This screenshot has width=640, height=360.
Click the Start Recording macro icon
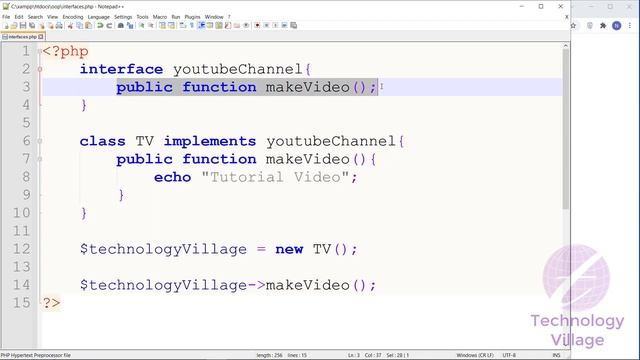pyautogui.click(x=257, y=25)
